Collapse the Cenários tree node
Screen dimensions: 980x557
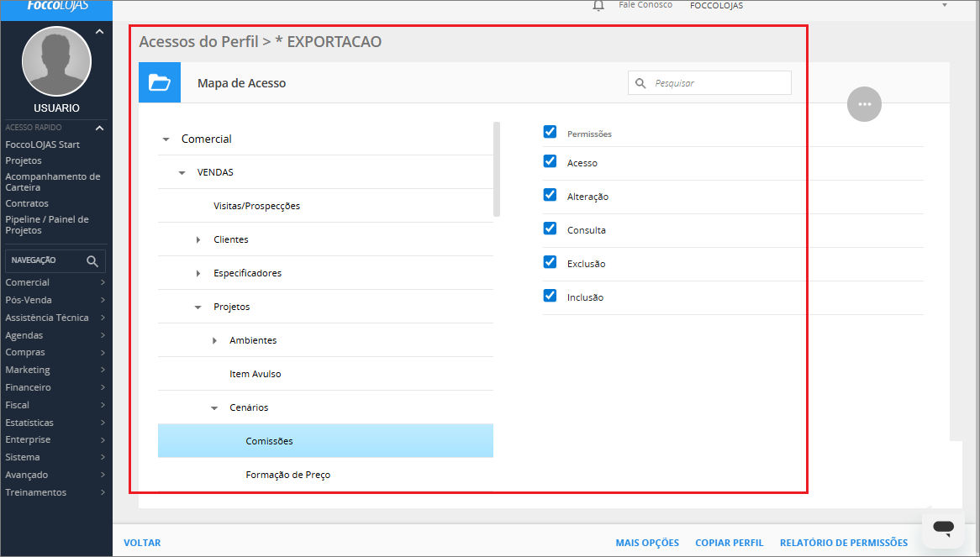[214, 408]
